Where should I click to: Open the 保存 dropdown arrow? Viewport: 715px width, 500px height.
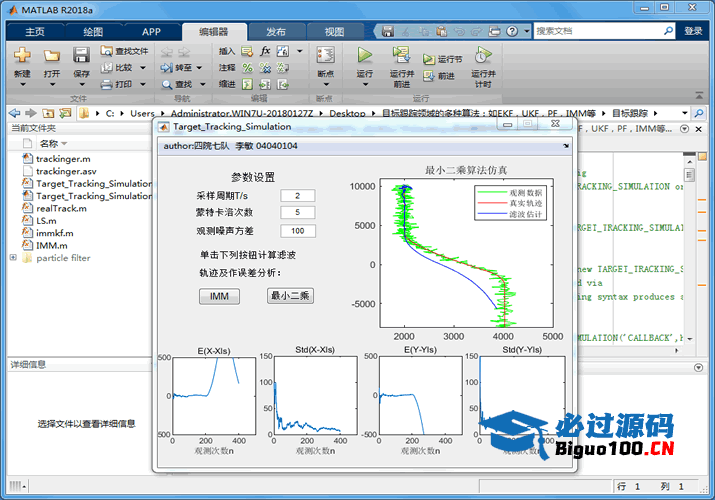point(82,84)
